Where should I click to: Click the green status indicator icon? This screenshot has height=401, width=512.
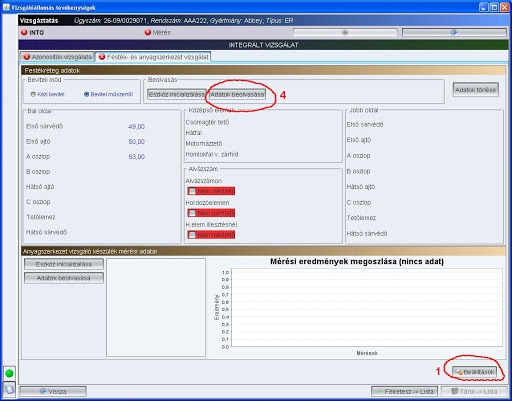click(x=9, y=373)
